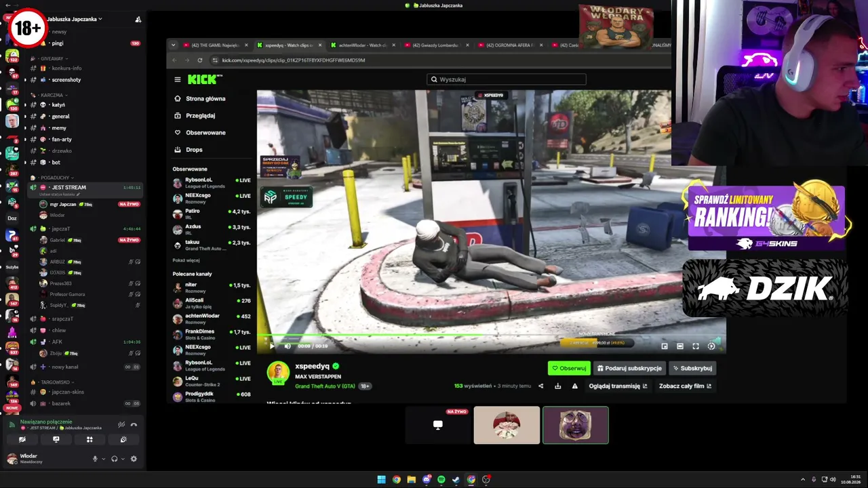
Task: Toggle Discord microphone mute
Action: coord(95,459)
